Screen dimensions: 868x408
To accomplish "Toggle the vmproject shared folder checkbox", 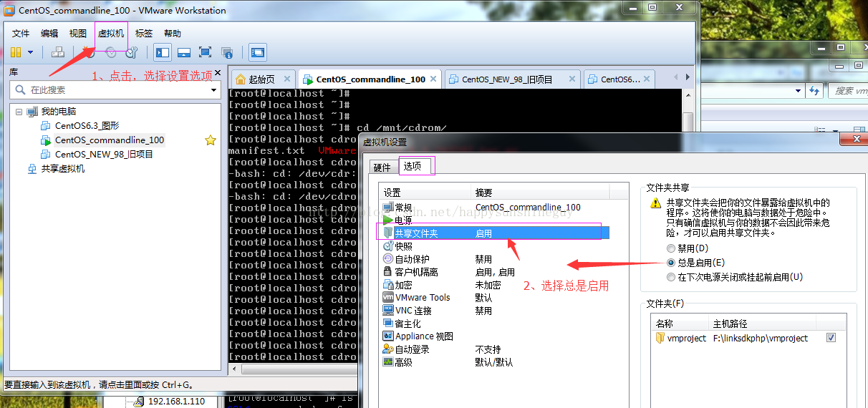I will pyautogui.click(x=831, y=338).
